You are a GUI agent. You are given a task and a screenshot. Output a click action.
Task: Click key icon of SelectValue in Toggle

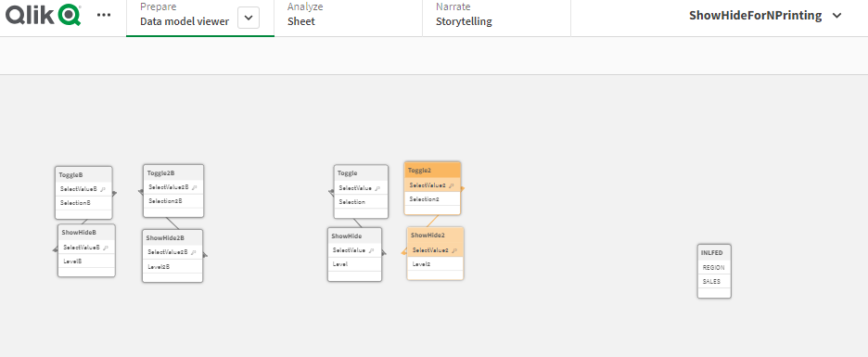pos(377,188)
